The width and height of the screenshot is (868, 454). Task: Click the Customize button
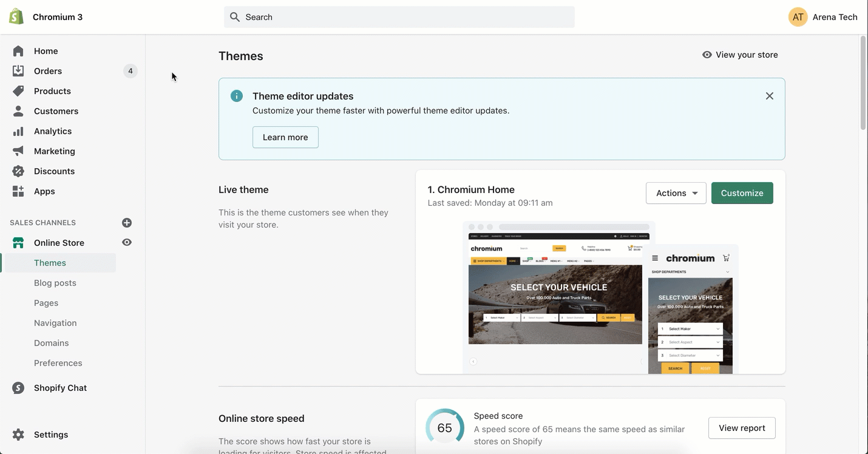tap(742, 193)
